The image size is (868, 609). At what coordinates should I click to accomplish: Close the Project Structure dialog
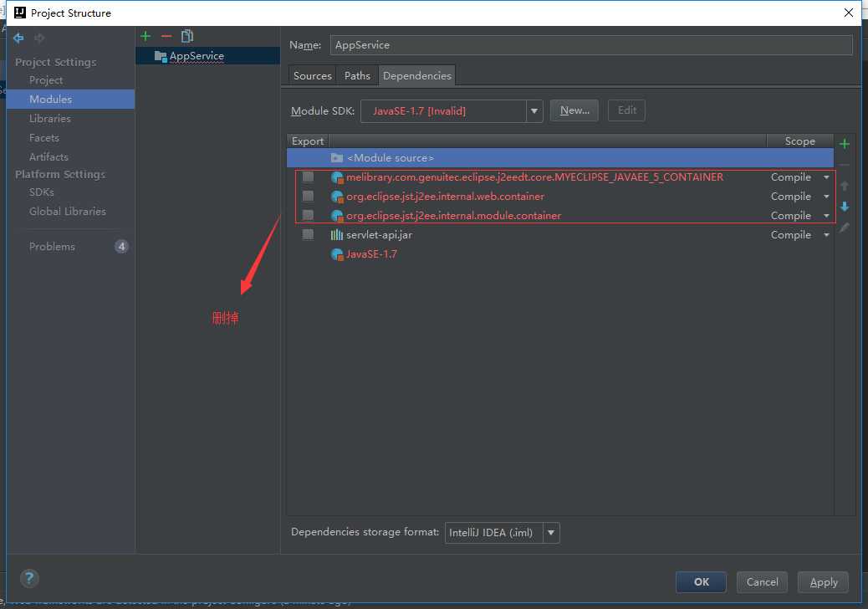click(848, 13)
